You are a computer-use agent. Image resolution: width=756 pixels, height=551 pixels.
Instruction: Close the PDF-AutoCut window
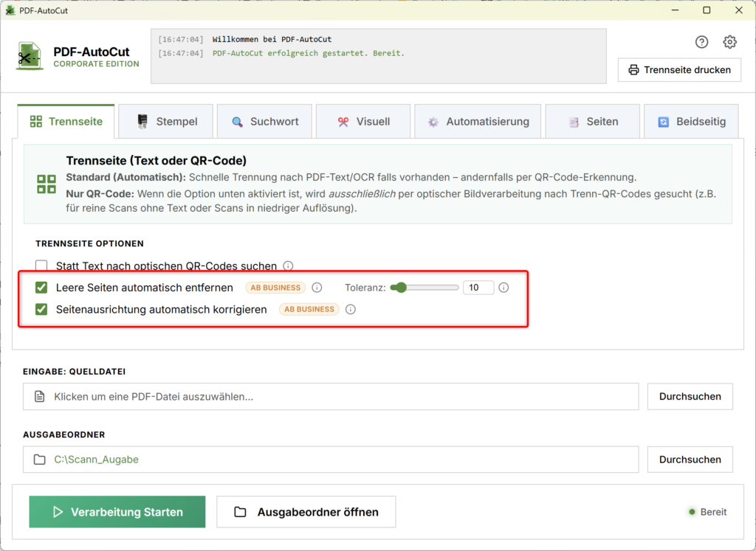(738, 10)
